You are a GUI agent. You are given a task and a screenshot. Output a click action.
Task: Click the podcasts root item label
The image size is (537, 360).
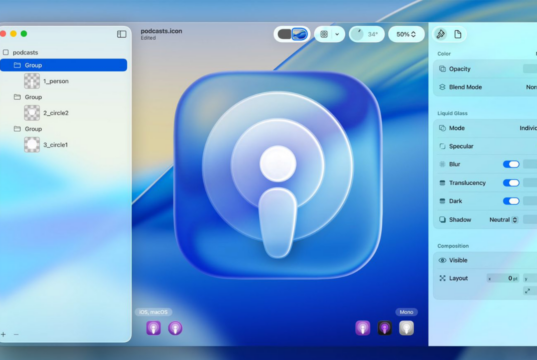(x=25, y=52)
